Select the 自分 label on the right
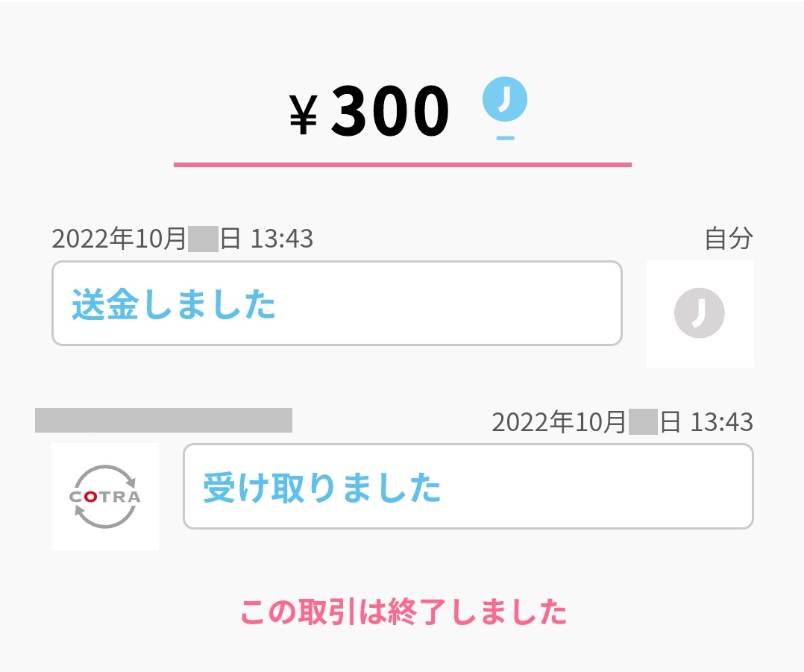 [729, 237]
